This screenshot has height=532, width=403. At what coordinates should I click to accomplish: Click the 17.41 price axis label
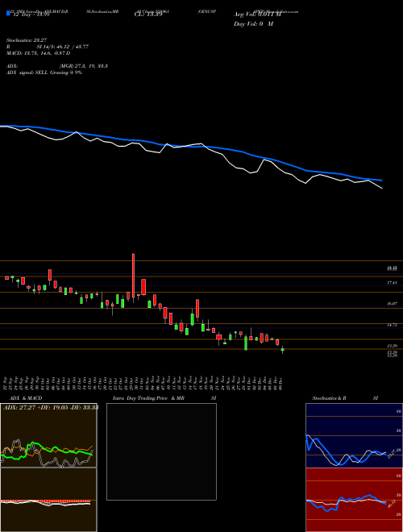pos(393,282)
